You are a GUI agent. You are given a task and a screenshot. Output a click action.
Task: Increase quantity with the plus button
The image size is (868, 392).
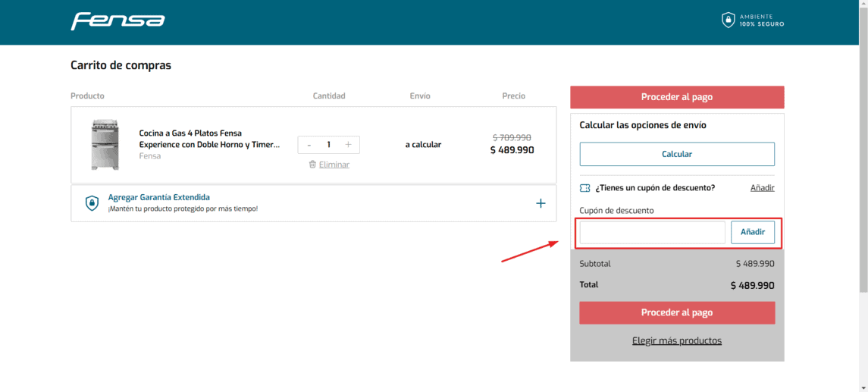348,145
